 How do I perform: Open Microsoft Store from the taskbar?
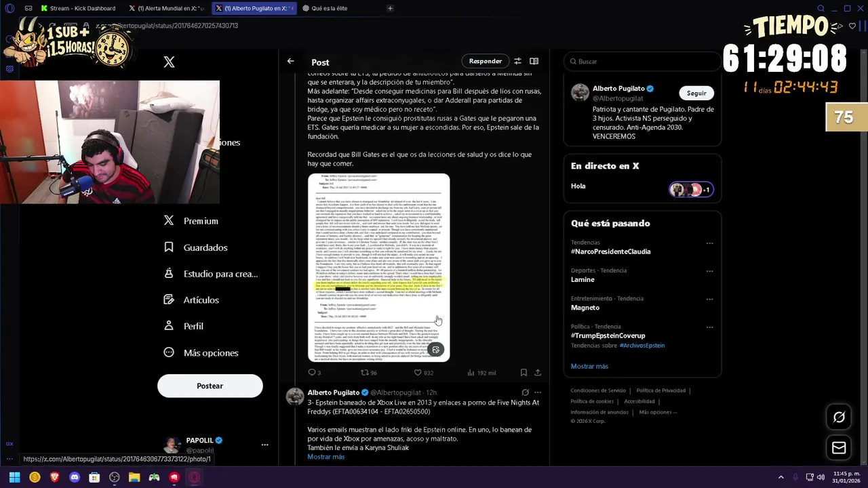tap(94, 477)
